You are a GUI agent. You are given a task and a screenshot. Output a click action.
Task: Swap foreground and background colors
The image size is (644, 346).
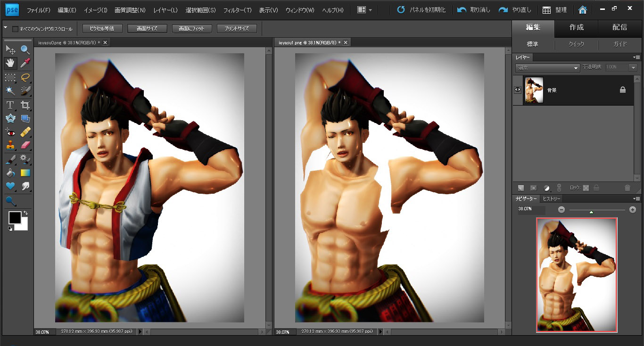click(26, 214)
